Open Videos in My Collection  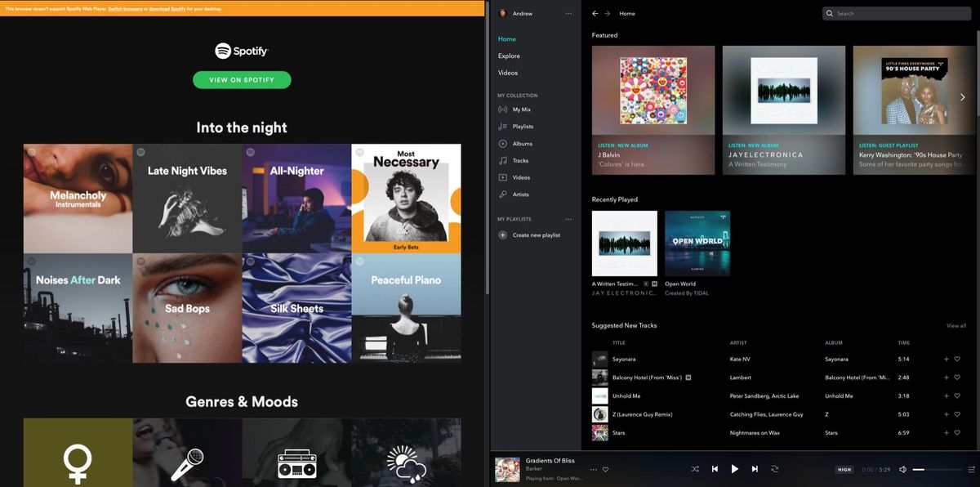pos(522,177)
